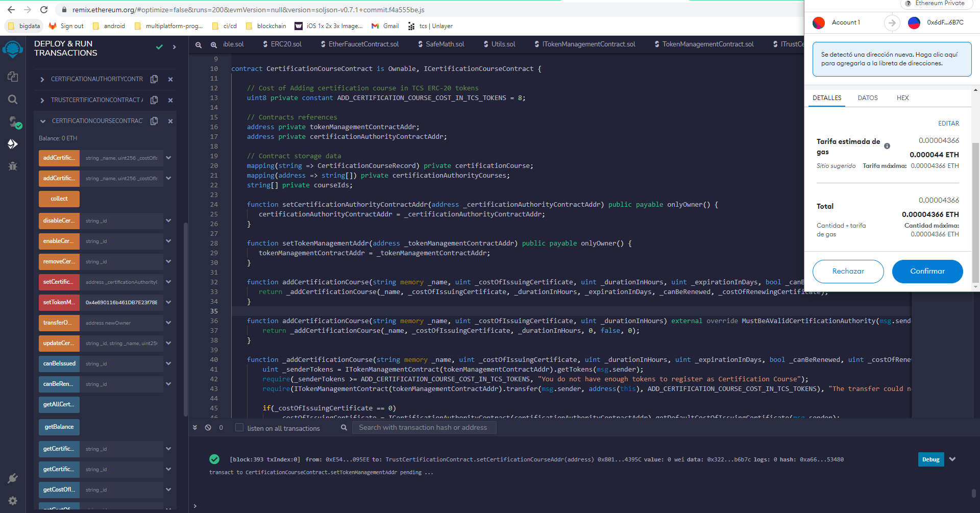The width and height of the screenshot is (980, 513).
Task: Click the terminal search magnifier icon
Action: [344, 428]
